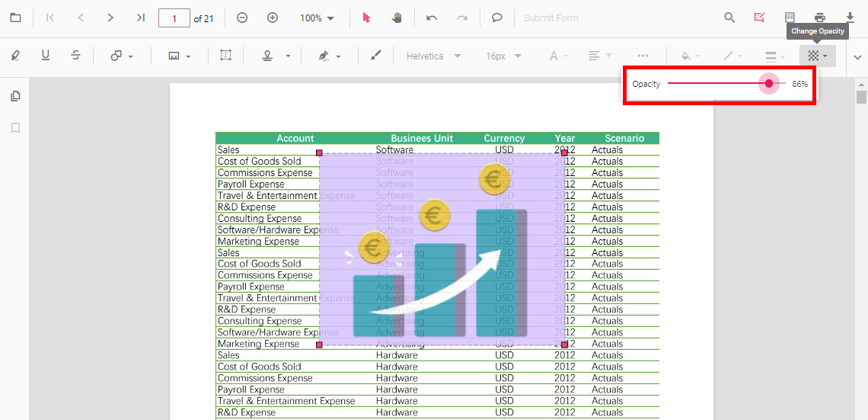The height and width of the screenshot is (420, 868).
Task: Select the pan hand tool
Action: (x=397, y=18)
